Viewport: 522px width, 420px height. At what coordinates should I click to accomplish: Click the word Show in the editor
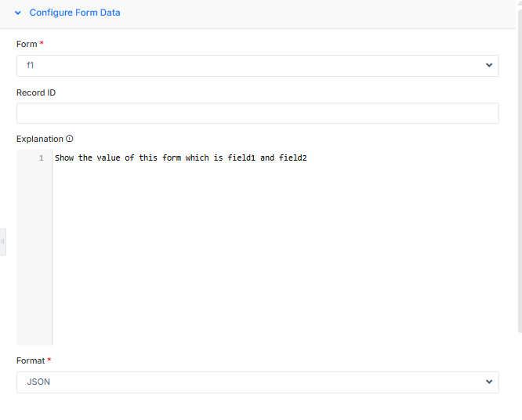(x=64, y=158)
